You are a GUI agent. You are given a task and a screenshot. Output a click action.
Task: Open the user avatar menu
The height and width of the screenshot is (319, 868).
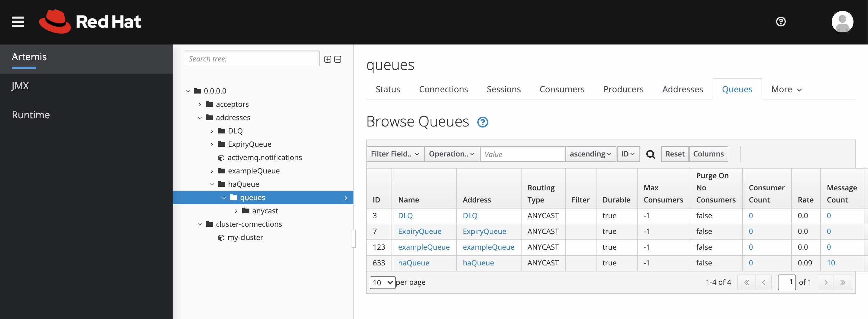pos(842,21)
